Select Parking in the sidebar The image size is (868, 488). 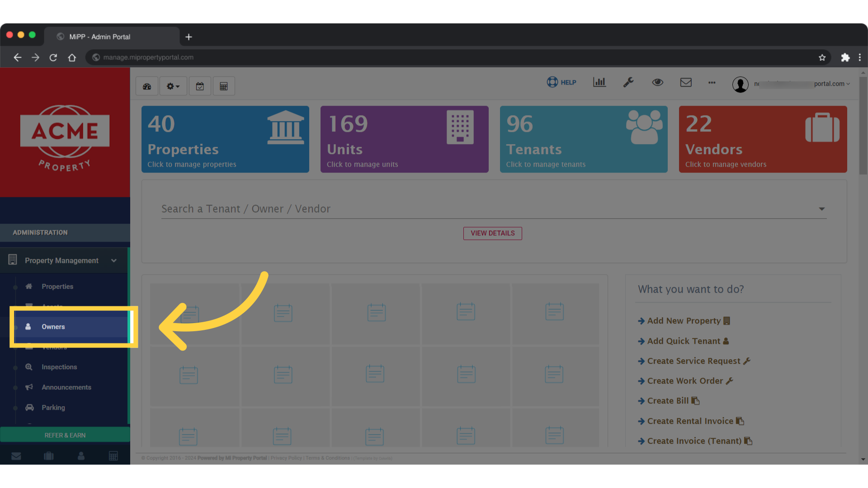[53, 408]
